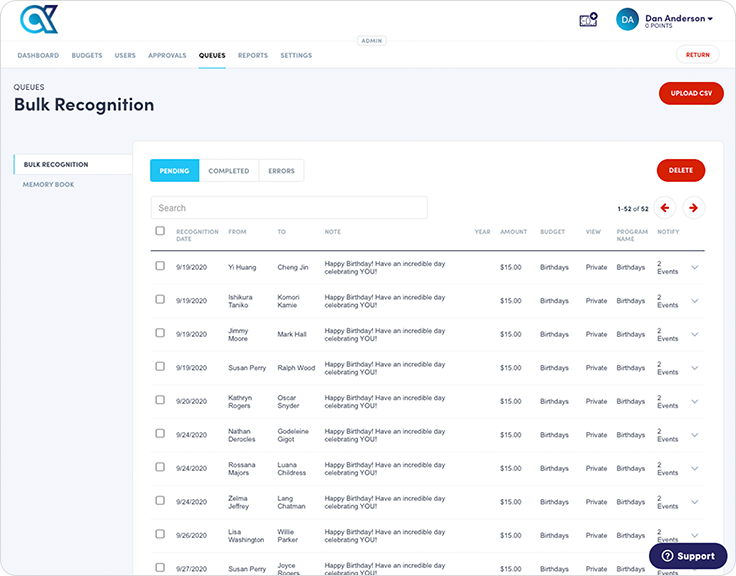The image size is (736, 576).
Task: Click the Upload CSV button
Action: [x=691, y=93]
